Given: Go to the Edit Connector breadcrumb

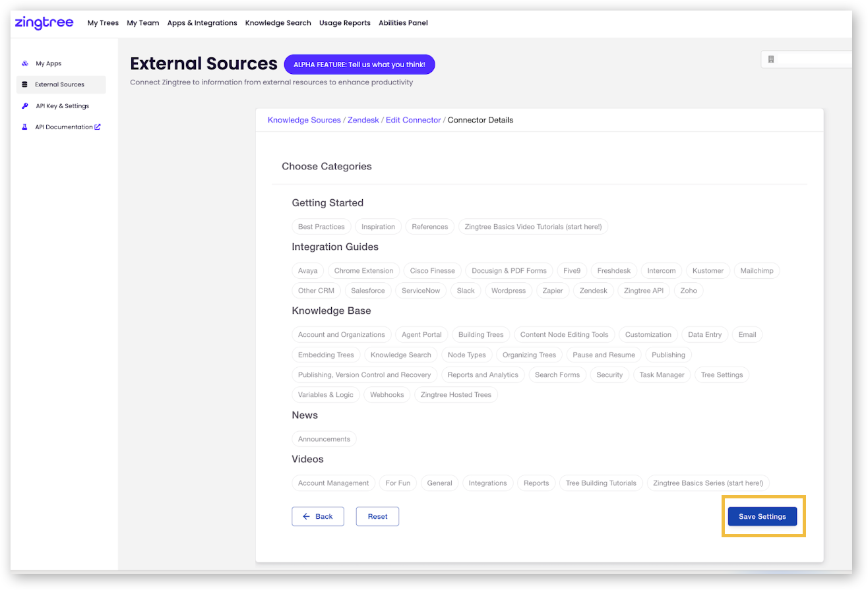Looking at the screenshot, I should tap(413, 120).
